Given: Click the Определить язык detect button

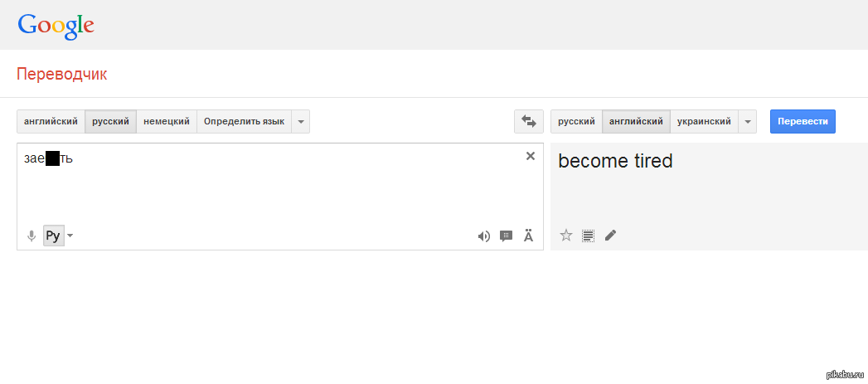Looking at the screenshot, I should tap(244, 121).
